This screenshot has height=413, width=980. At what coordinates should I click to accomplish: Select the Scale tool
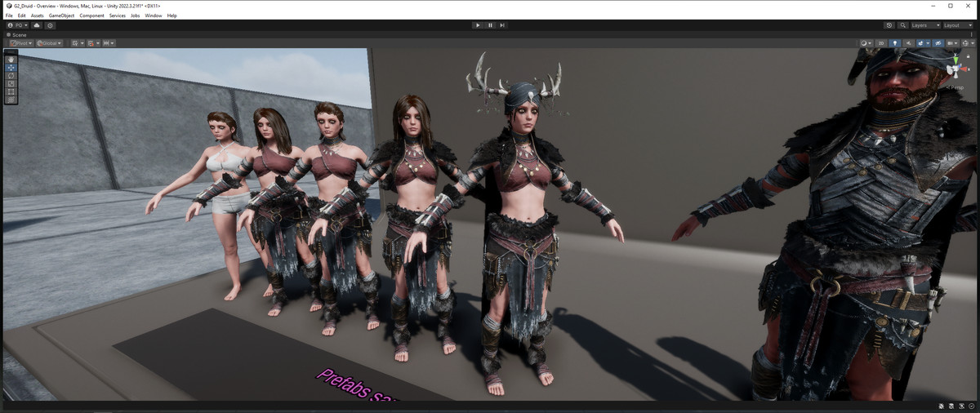click(x=11, y=83)
